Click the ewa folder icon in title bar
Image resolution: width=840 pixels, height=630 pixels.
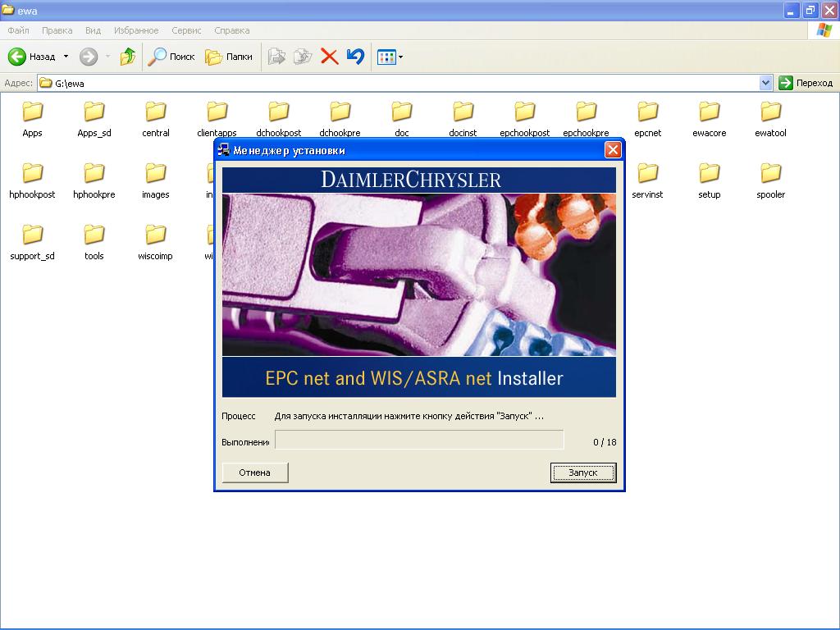(8, 10)
